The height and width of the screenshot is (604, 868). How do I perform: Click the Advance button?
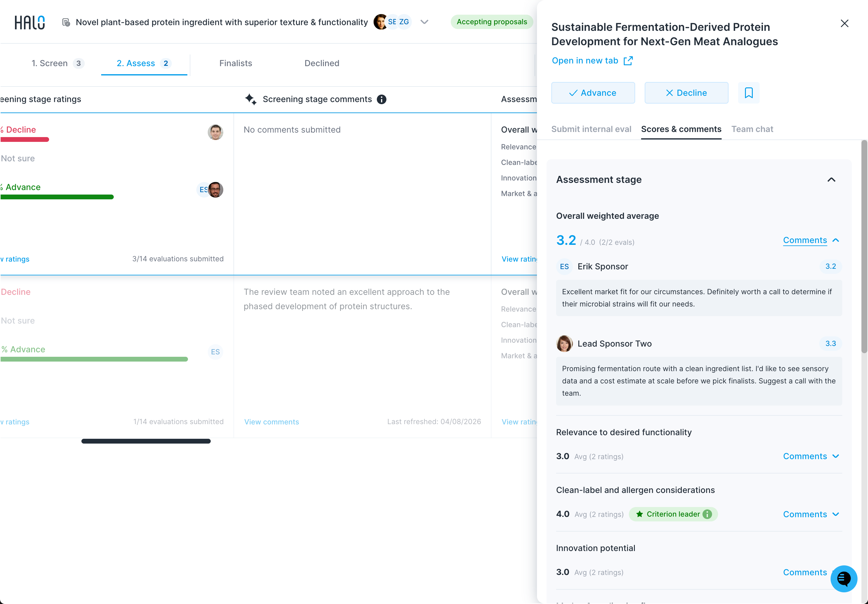click(x=593, y=93)
